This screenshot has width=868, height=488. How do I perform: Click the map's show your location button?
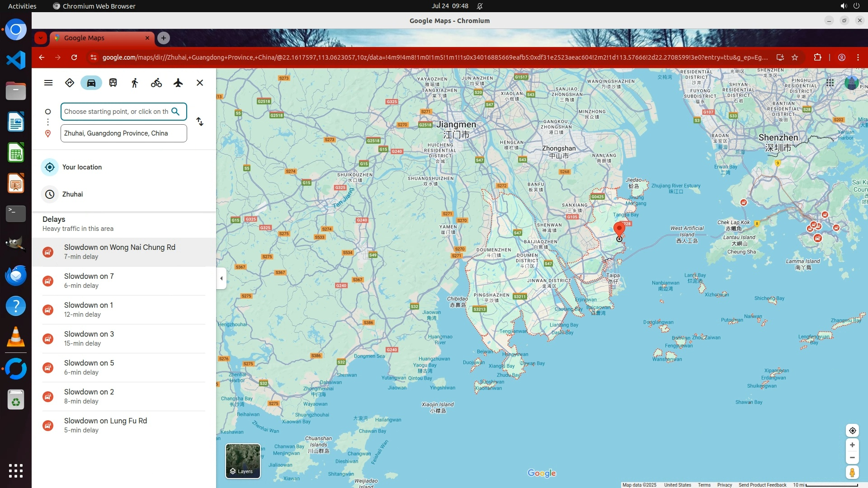[852, 431]
